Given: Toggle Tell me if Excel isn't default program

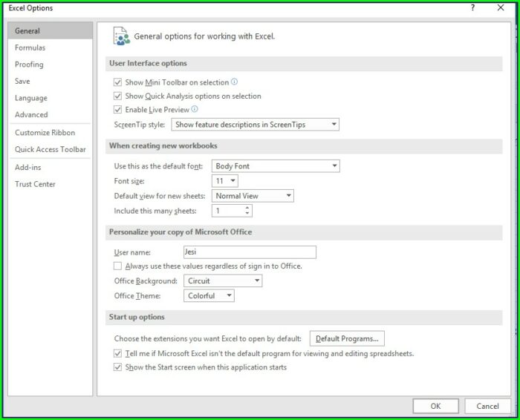Looking at the screenshot, I should (117, 353).
